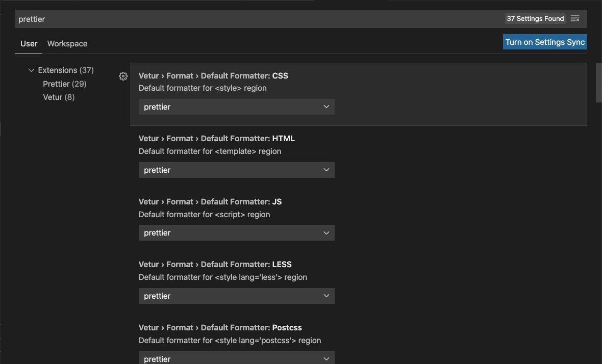Select Vetur (8) in the settings tree

pyautogui.click(x=59, y=97)
